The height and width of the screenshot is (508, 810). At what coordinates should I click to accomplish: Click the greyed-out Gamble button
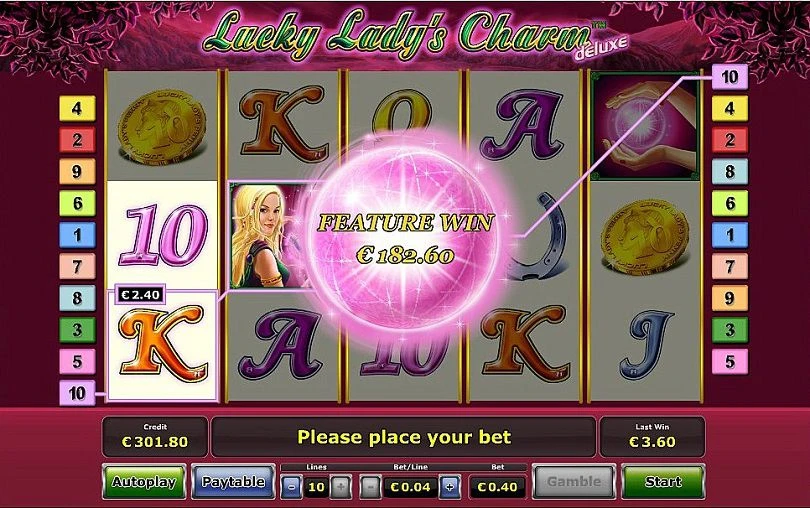[574, 482]
